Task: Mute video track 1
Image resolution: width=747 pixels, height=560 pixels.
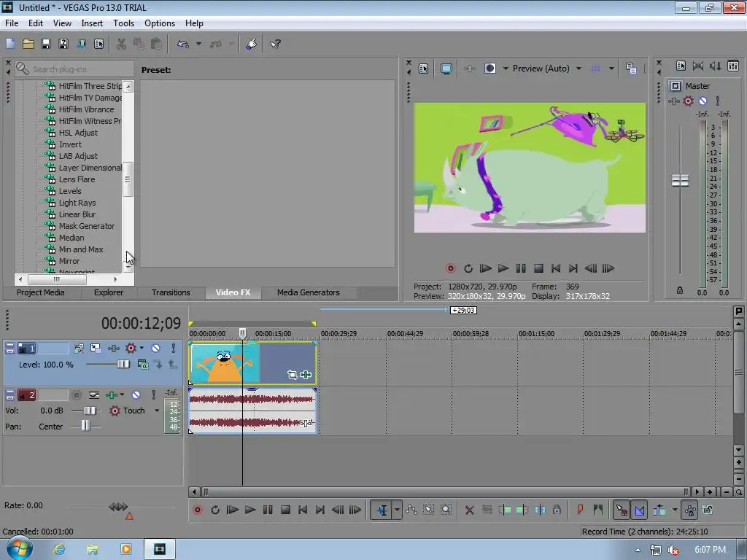Action: click(155, 348)
